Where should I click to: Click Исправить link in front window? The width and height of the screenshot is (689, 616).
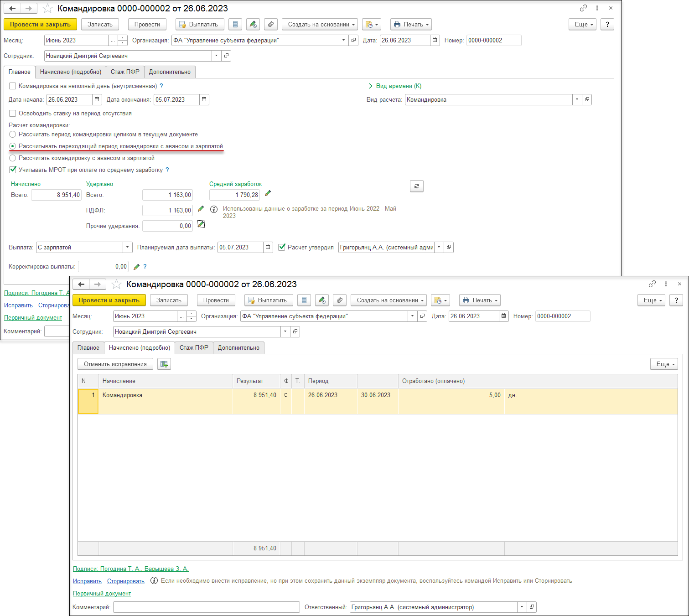tap(87, 581)
